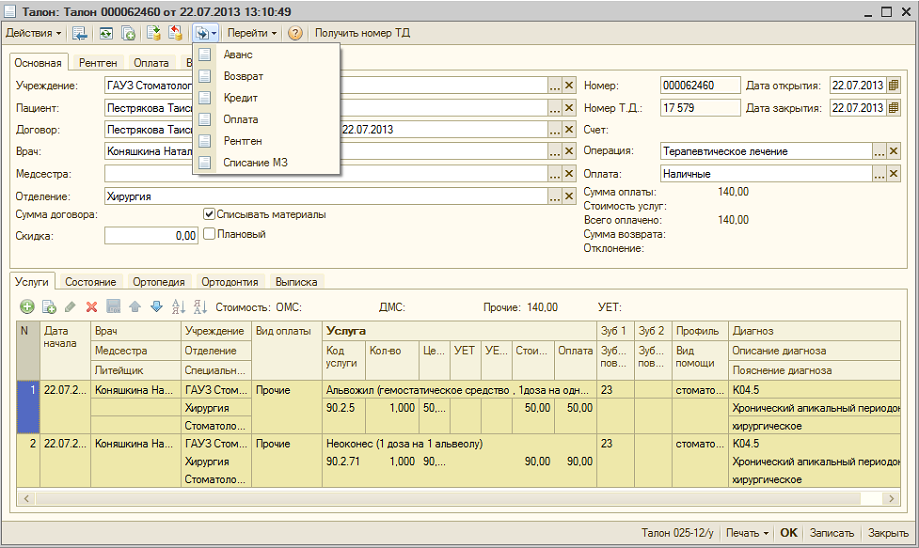Switch to the Ортодонтия tab
This screenshot has height=548, width=919.
pos(229,282)
